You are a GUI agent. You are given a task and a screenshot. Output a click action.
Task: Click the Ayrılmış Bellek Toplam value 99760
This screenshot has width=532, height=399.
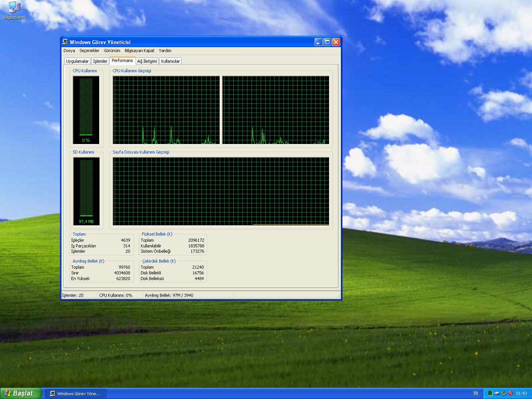click(x=124, y=267)
